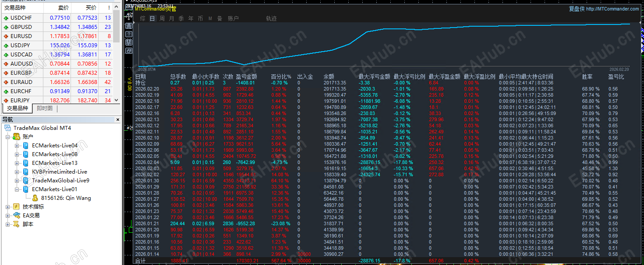Expand the ECMarkets-Live08 tree node
The width and height of the screenshot is (644, 265).
coord(17,154)
